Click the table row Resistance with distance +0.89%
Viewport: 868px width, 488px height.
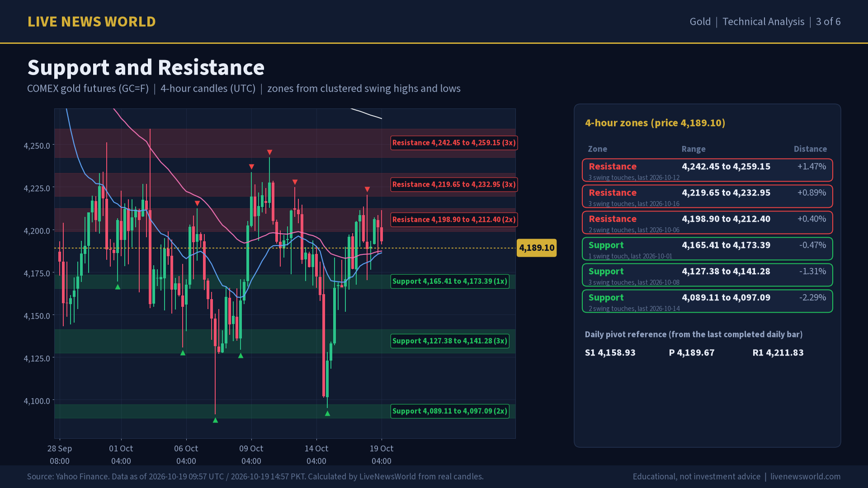click(708, 197)
